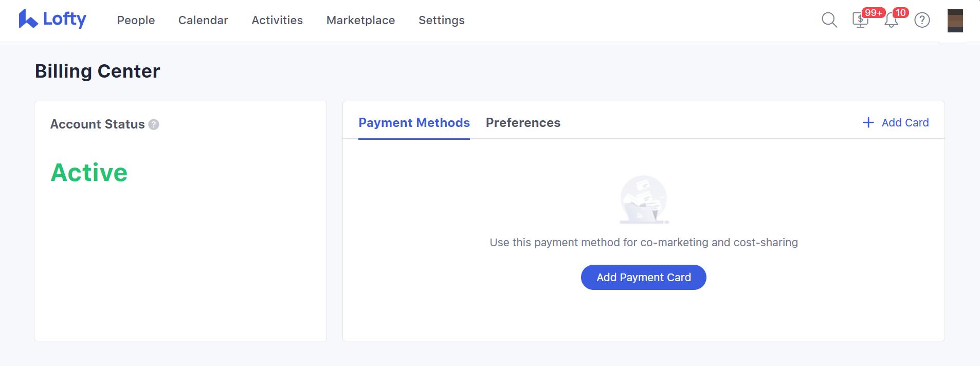This screenshot has height=366, width=980.
Task: Go to the Activities menu
Action: click(277, 20)
